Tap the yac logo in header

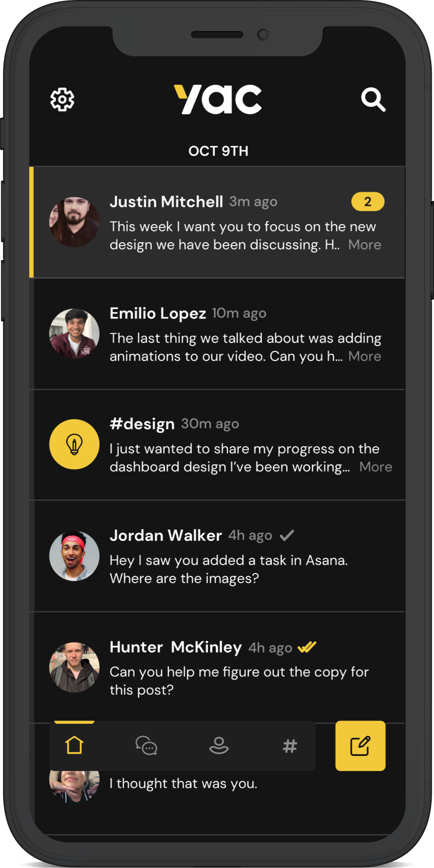[218, 99]
